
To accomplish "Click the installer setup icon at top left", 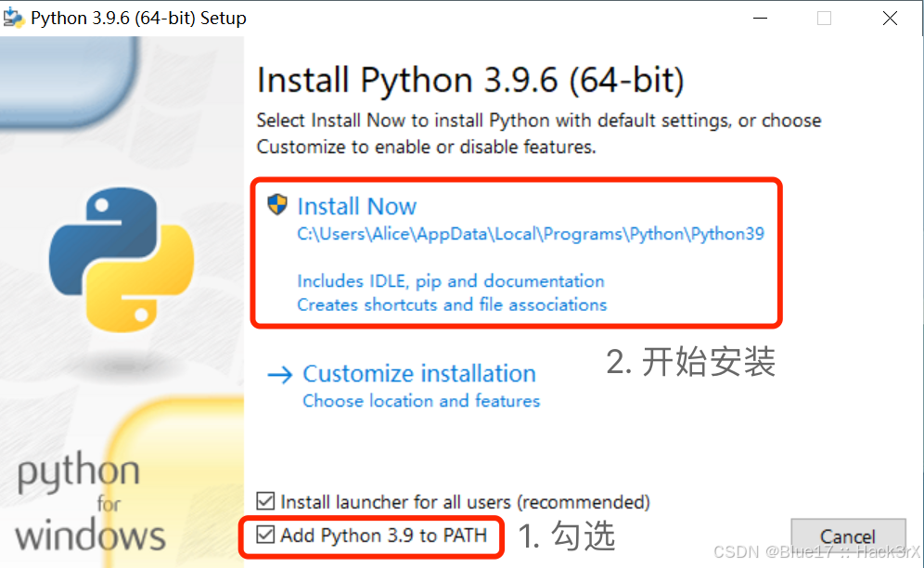I will 14,17.
